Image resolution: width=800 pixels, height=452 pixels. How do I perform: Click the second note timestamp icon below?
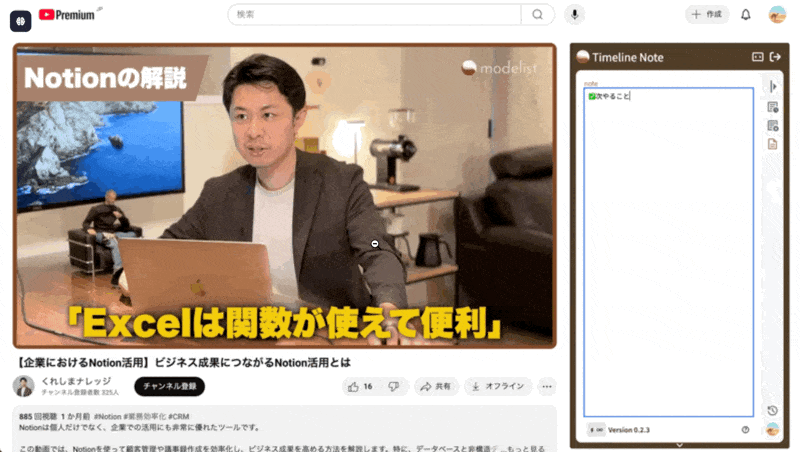coord(772,125)
